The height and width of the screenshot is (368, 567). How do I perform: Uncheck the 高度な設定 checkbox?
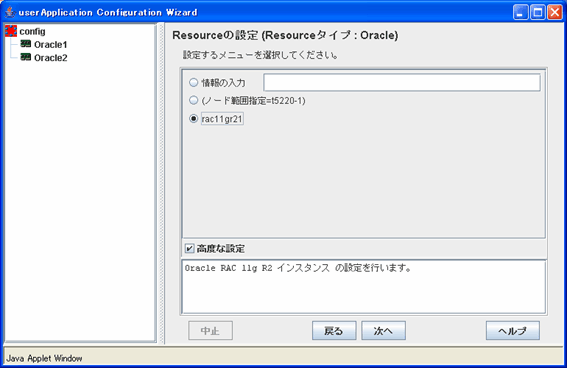[189, 248]
